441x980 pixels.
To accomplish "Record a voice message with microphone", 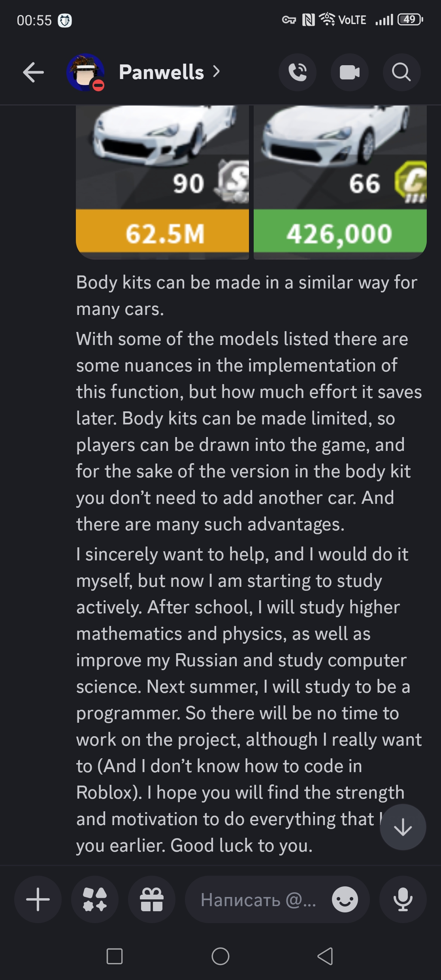I will (x=403, y=899).
